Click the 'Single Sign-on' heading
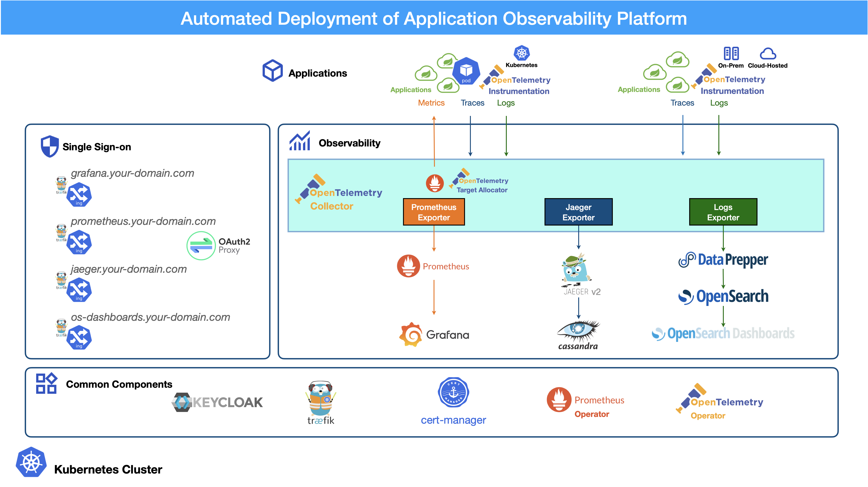Screen dimensions: 868x487 (x=97, y=147)
